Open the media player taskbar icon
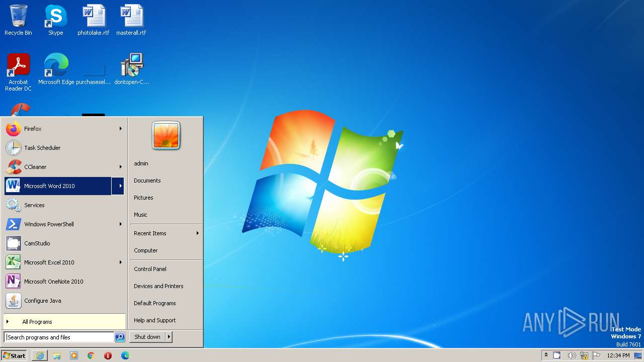The image size is (644, 362). (74, 355)
